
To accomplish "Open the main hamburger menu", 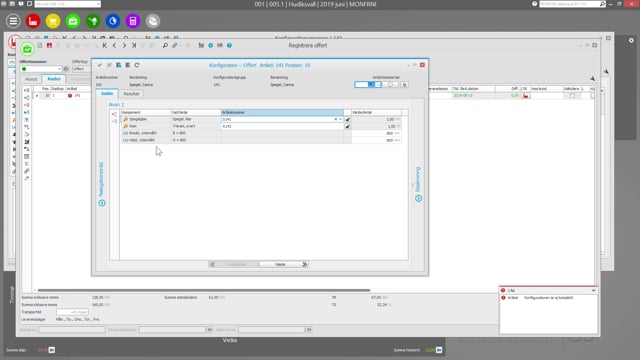I will tap(13, 21).
